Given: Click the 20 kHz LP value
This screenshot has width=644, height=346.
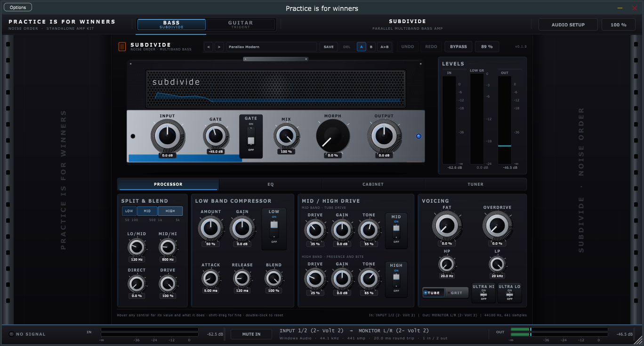Looking at the screenshot, I should (x=497, y=276).
